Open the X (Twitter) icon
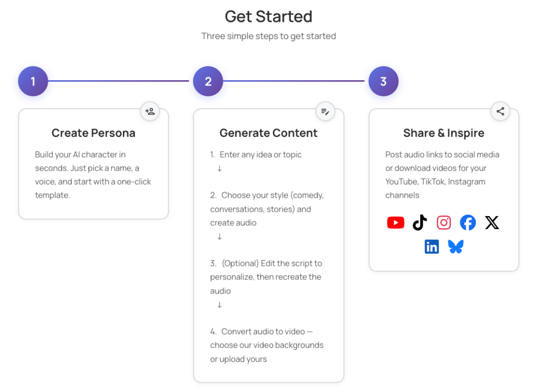Image resolution: width=533 pixels, height=392 pixels. tap(492, 223)
